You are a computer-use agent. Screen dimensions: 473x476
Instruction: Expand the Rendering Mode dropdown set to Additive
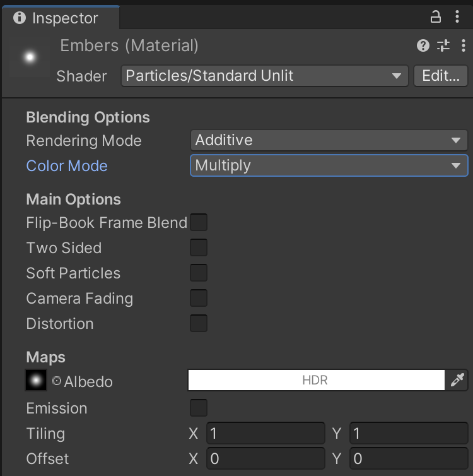tap(329, 140)
